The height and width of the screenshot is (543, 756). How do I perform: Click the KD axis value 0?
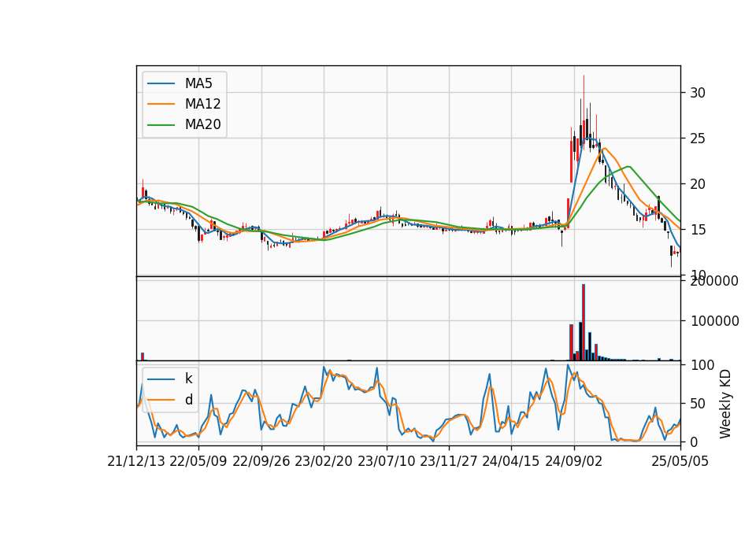[694, 441]
